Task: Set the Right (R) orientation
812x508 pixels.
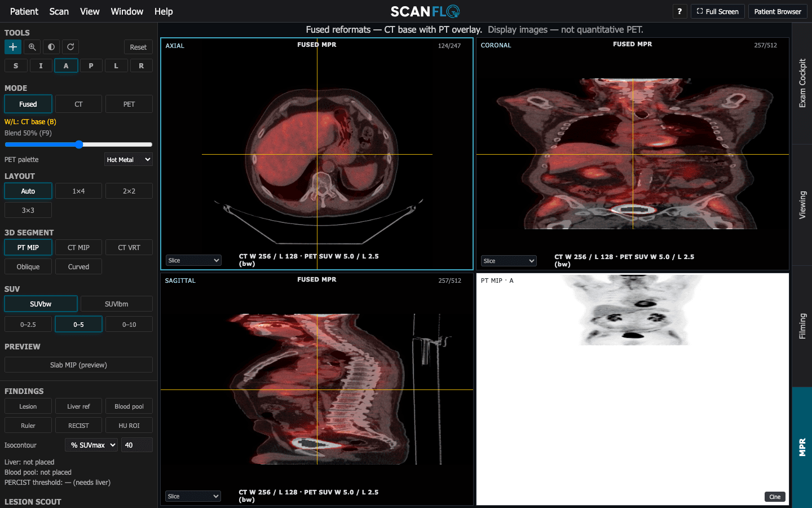Action: coord(141,66)
